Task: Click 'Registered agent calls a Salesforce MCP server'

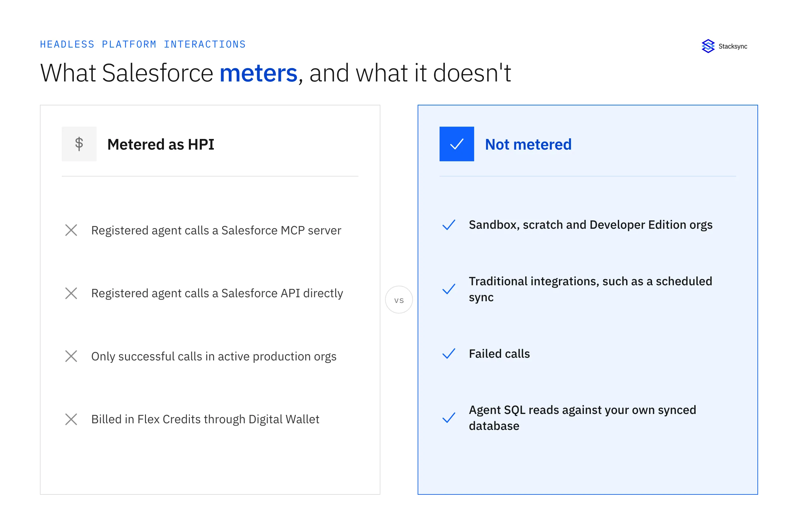Action: (216, 230)
